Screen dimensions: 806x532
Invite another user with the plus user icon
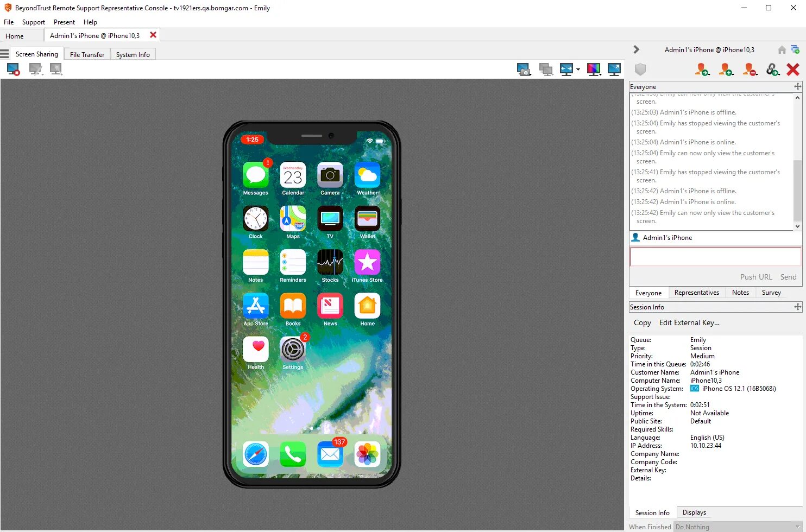click(x=726, y=69)
